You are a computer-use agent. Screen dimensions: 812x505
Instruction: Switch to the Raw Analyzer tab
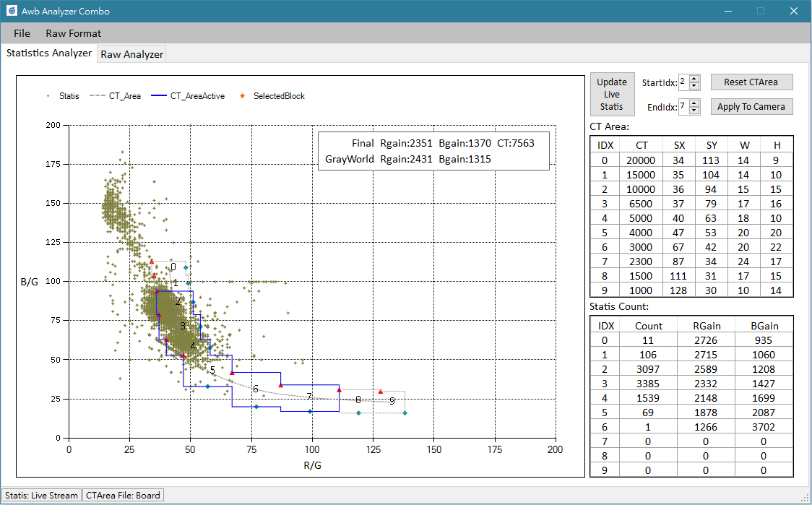131,54
